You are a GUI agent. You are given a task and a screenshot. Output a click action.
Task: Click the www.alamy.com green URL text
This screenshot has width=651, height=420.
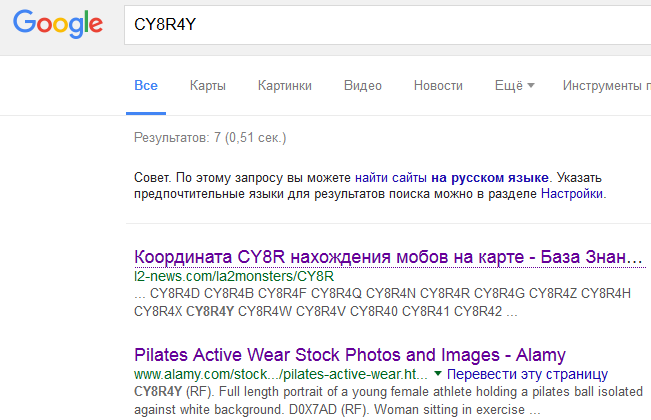click(281, 374)
